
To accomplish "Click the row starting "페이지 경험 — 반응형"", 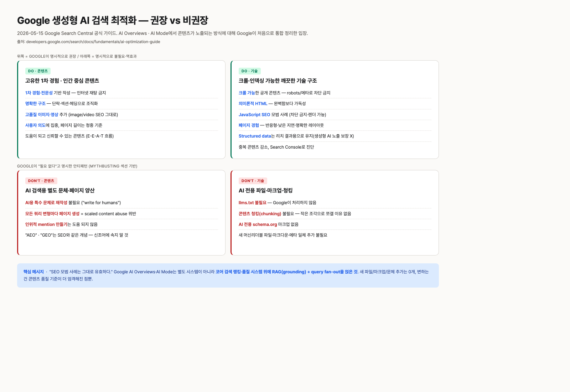I will (x=335, y=125).
